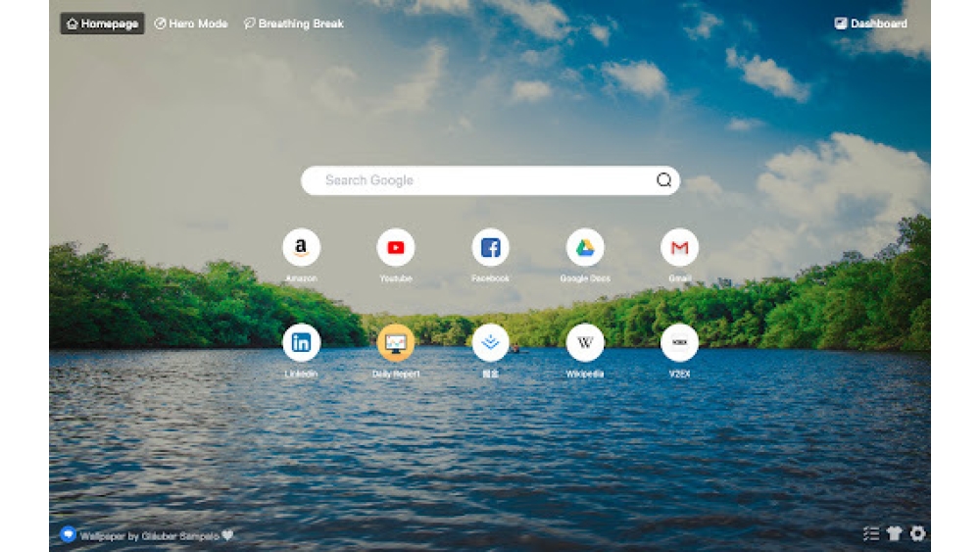Open the t-shirt theme icon
The width and height of the screenshot is (980, 552).
895,533
